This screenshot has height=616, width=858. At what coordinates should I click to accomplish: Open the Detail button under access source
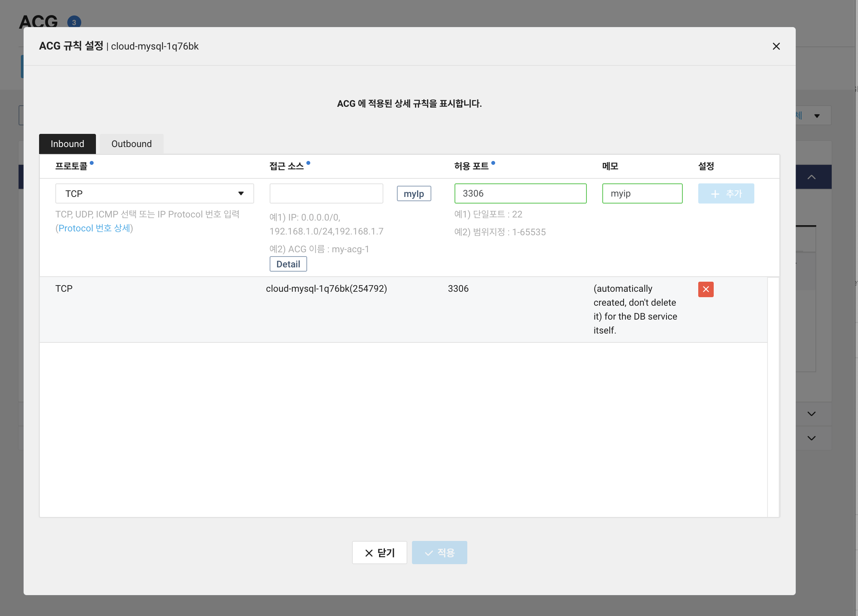288,264
